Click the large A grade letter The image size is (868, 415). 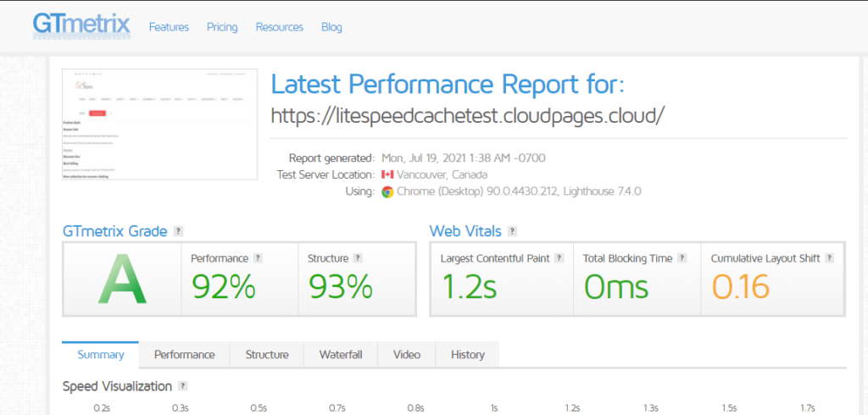122,279
